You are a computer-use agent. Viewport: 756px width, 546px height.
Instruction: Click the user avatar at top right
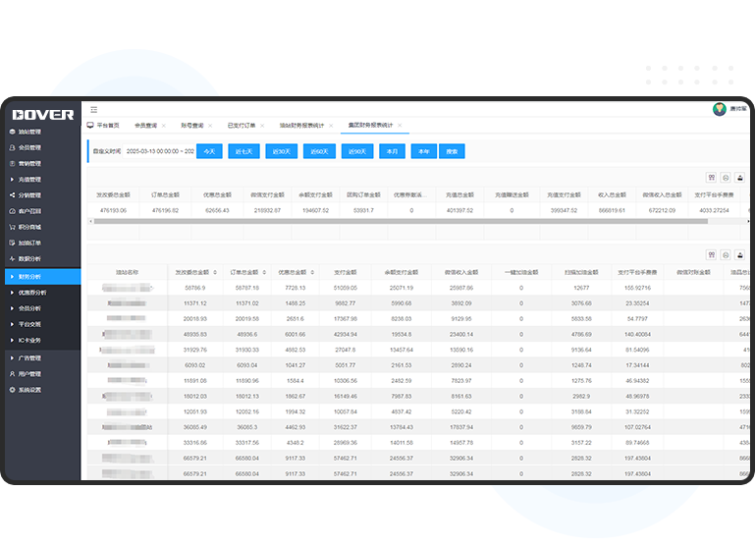tap(719, 109)
